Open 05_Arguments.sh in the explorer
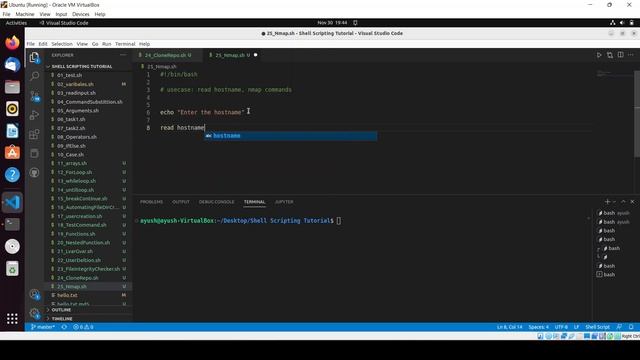640x360 pixels. pyautogui.click(x=78, y=111)
